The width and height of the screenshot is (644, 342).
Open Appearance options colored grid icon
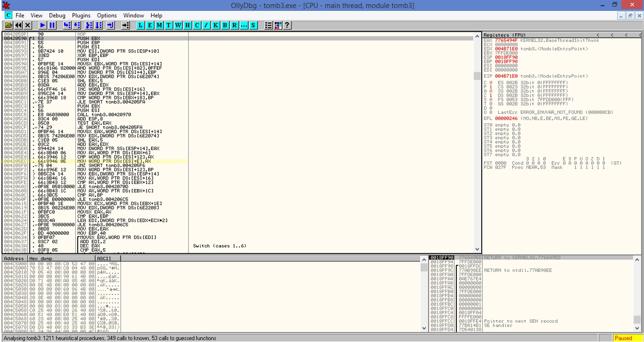pyautogui.click(x=278, y=25)
